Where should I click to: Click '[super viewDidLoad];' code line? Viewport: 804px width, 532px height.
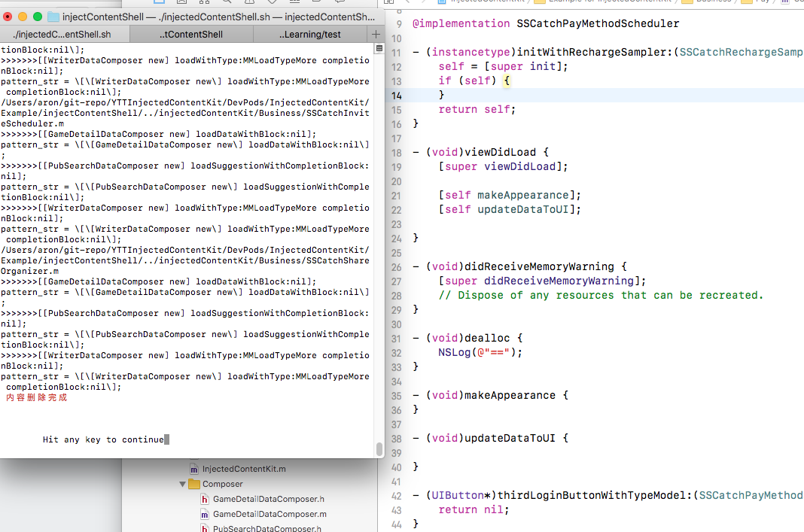(503, 166)
